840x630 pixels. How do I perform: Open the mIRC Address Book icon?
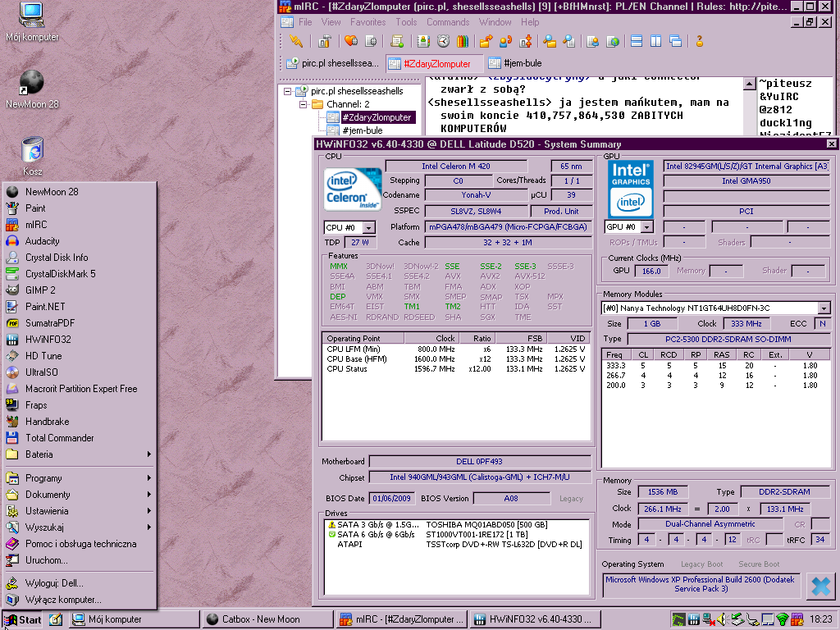[423, 41]
